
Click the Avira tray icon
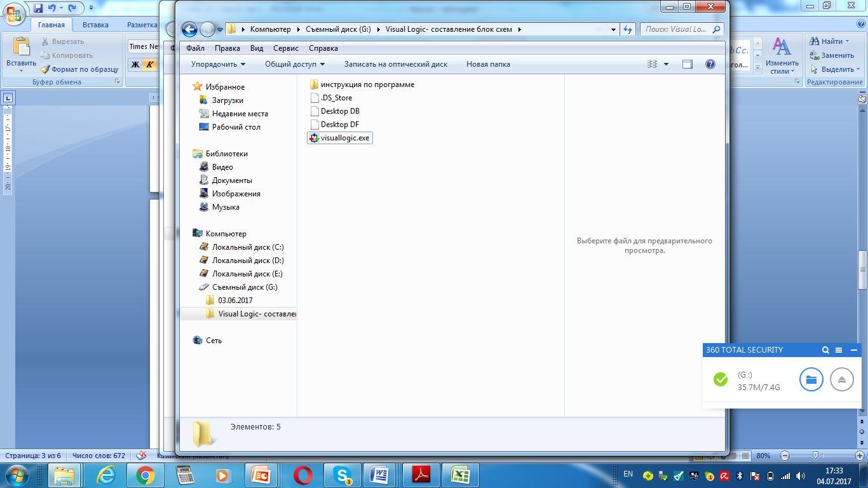tap(724, 475)
